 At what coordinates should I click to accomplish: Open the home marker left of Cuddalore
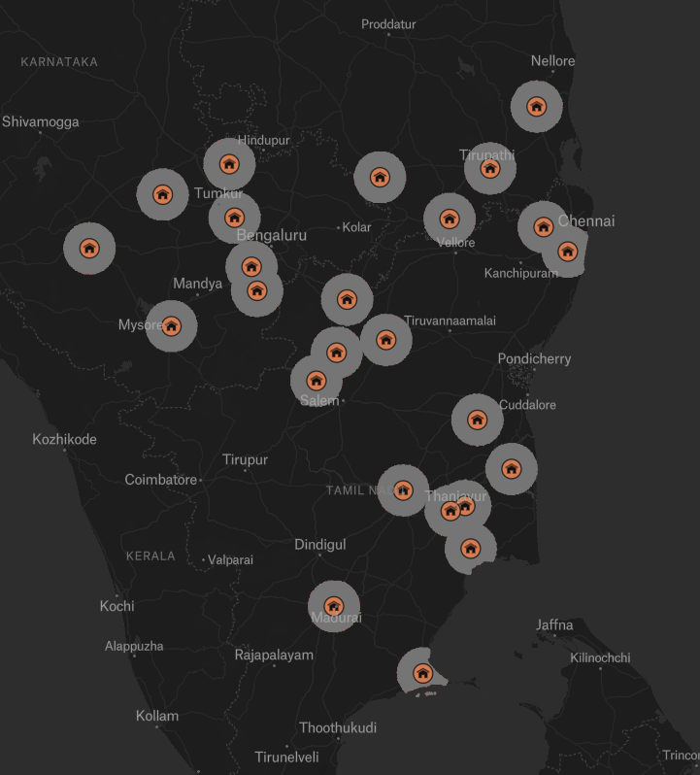pyautogui.click(x=478, y=420)
